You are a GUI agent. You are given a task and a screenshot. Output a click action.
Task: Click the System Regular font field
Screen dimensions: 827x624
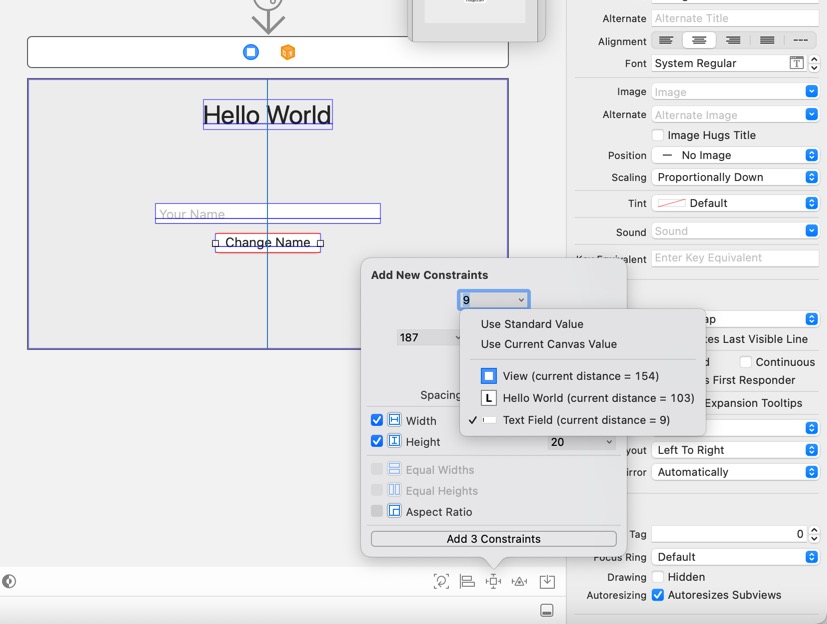click(x=729, y=63)
